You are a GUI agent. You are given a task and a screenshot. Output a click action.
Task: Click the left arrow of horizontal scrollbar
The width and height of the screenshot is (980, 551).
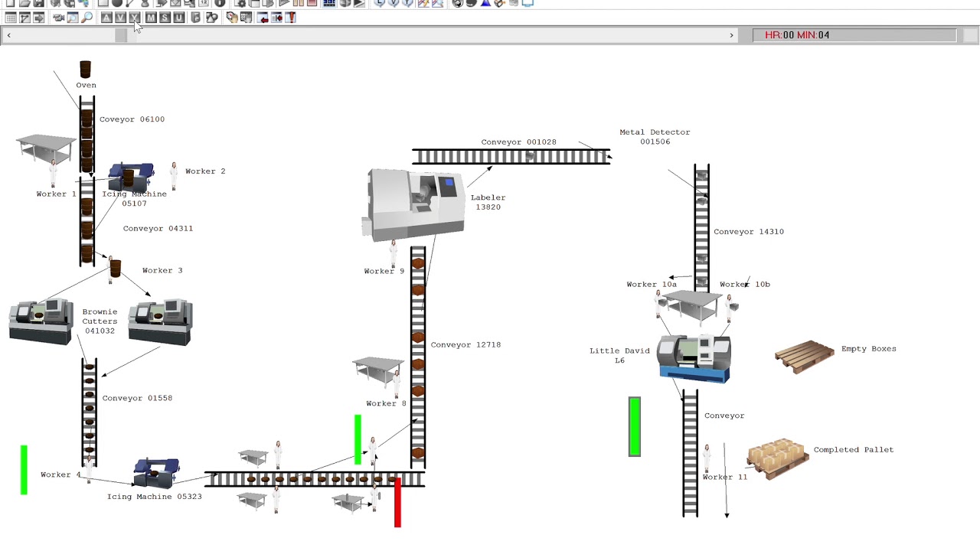8,35
